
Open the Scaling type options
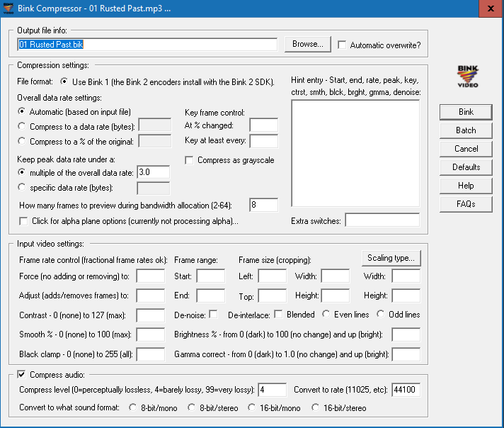391,258
